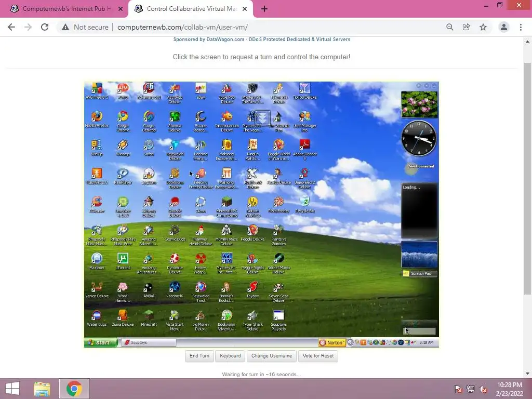This screenshot has width=532, height=399.
Task: Select the Control Collaborative Virtual Machine tab
Action: tap(191, 9)
